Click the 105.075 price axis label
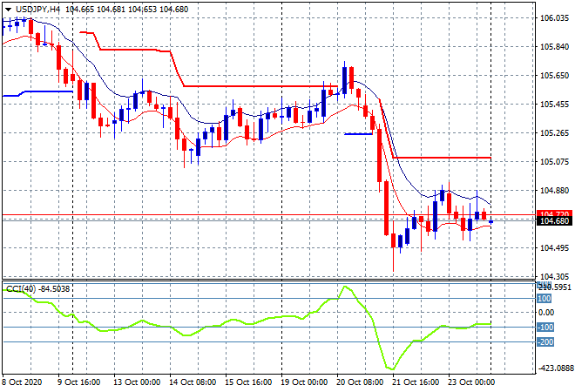This screenshot has height=392, width=575. [x=554, y=162]
